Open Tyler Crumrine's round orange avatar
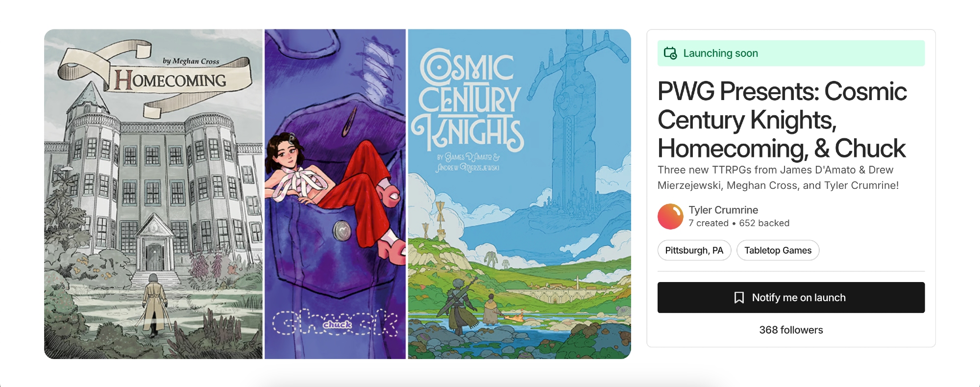Image resolution: width=980 pixels, height=387 pixels. [x=670, y=217]
